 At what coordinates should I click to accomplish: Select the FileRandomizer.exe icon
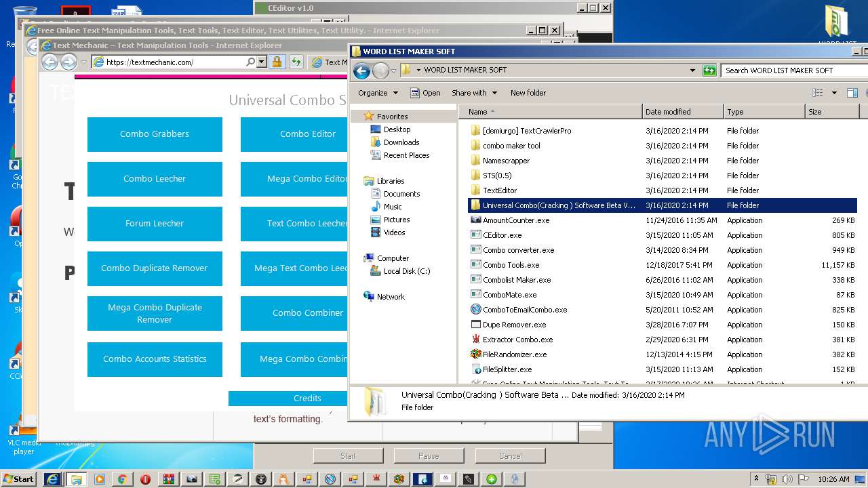(x=475, y=354)
